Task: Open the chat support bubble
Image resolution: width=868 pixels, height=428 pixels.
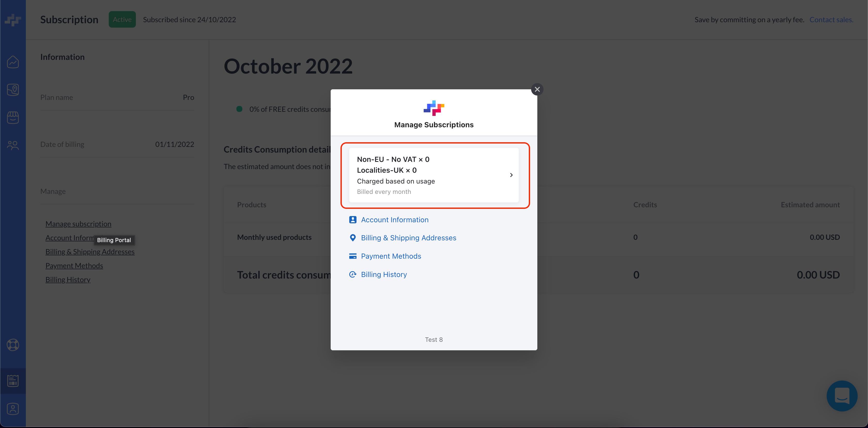Action: coord(842,396)
